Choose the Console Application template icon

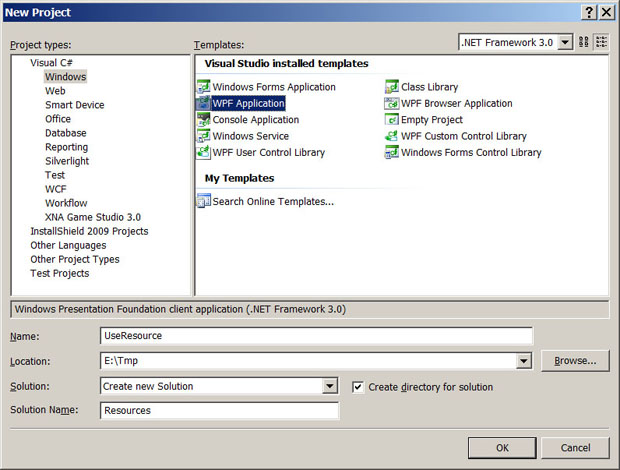click(203, 119)
